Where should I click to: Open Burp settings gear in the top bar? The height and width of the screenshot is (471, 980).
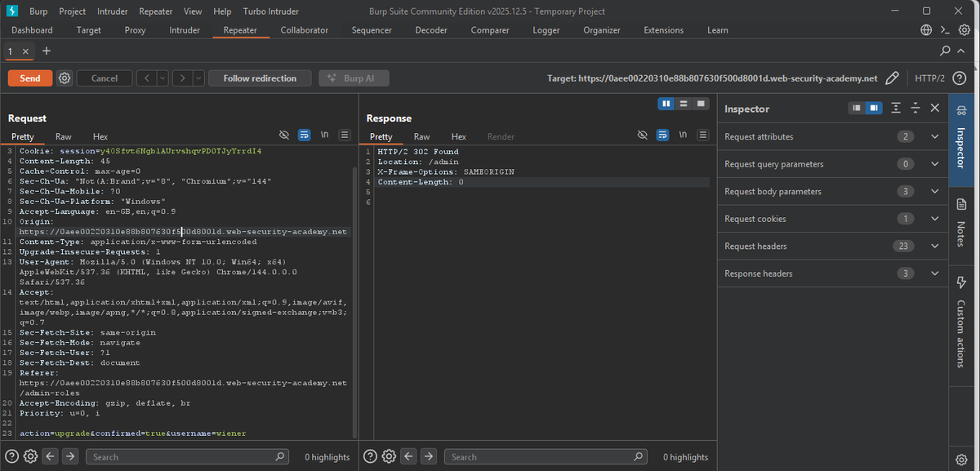pyautogui.click(x=964, y=30)
